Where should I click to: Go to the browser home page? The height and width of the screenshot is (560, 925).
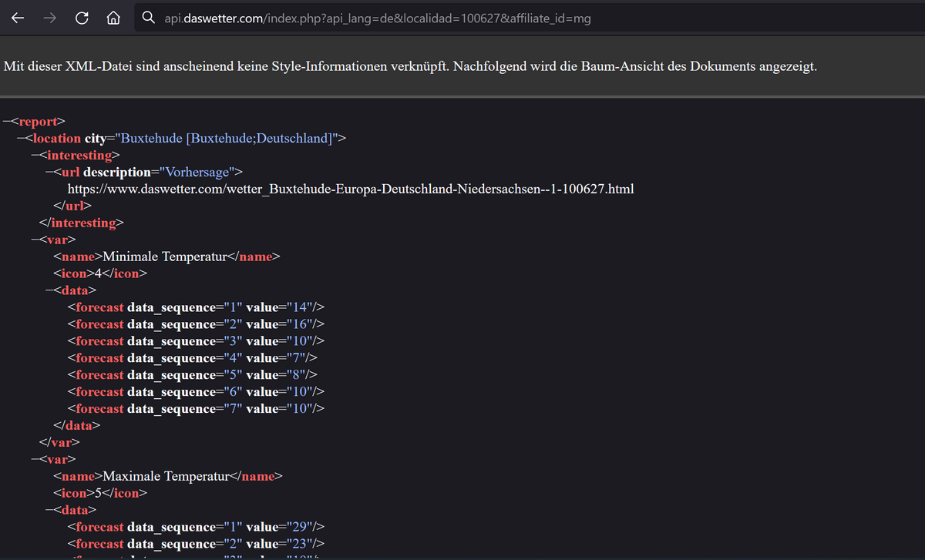(x=113, y=18)
